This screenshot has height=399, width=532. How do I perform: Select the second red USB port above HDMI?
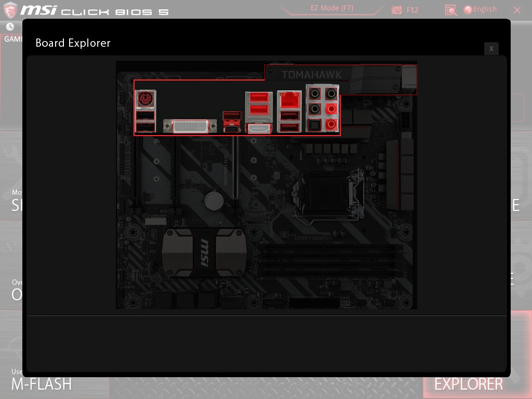tap(259, 110)
